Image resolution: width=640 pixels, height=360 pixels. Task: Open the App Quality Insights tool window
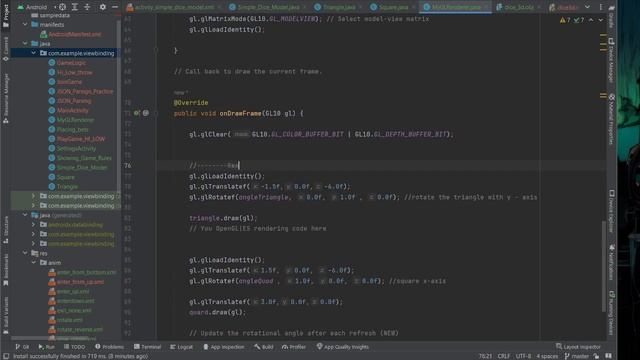click(x=342, y=347)
